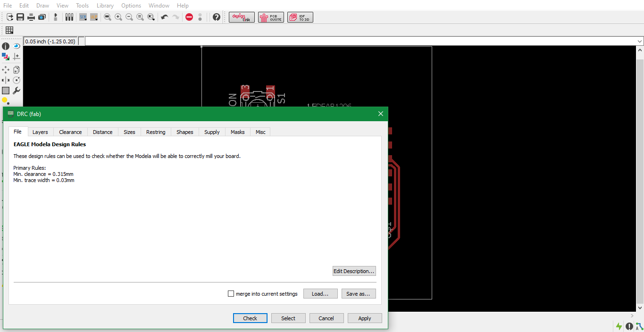This screenshot has height=332, width=644.
Task: Open the Tools menu
Action: [83, 6]
